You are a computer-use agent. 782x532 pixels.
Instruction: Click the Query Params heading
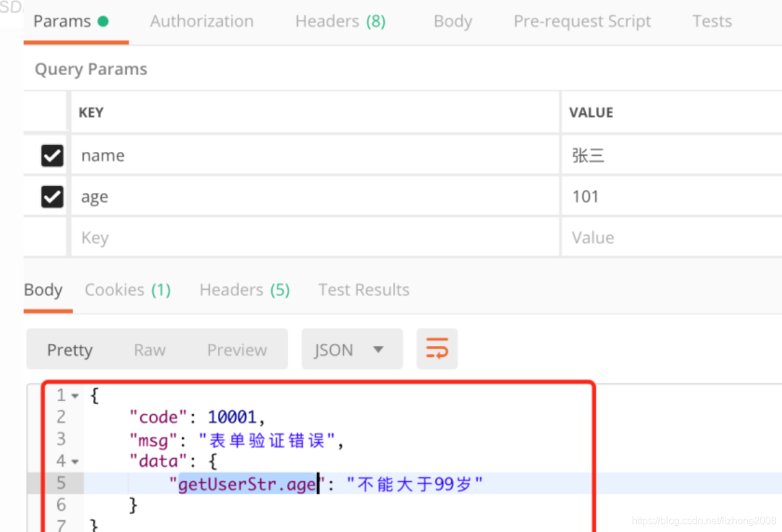91,69
